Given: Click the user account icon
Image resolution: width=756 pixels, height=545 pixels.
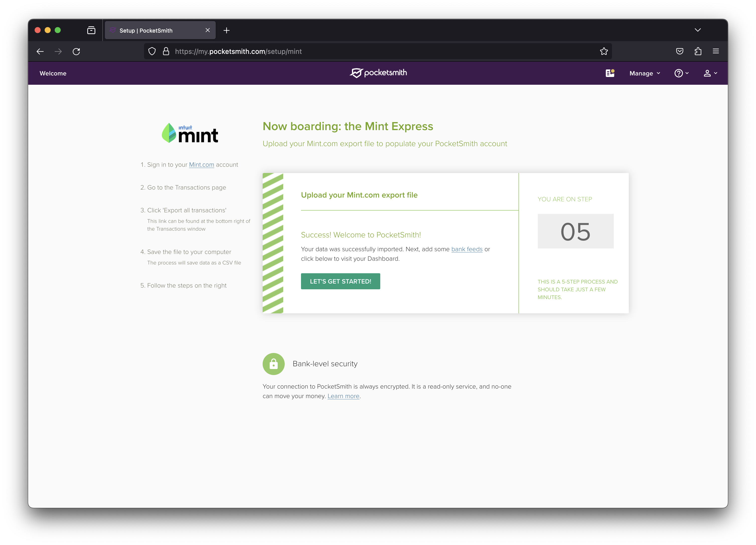Looking at the screenshot, I should point(707,73).
